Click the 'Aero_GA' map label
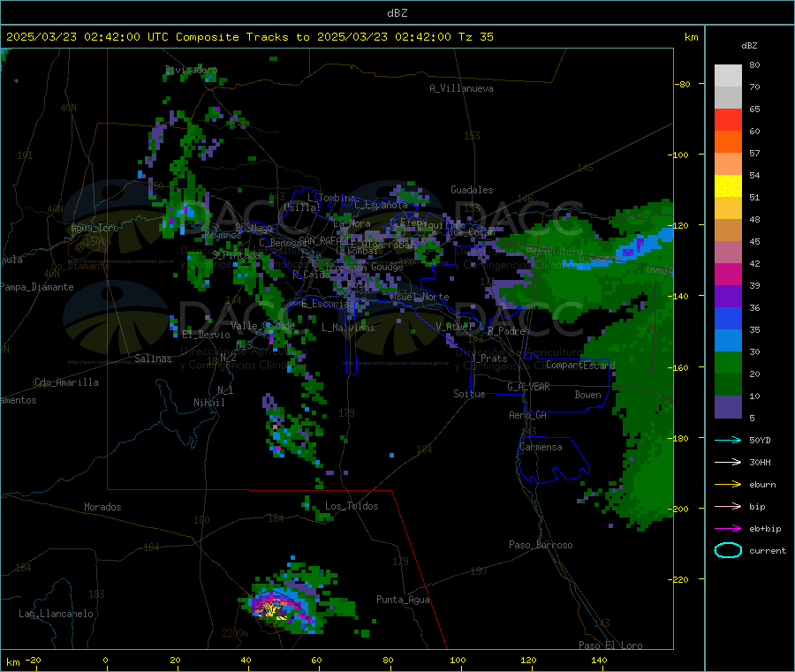Screen dimensions: 795x672 528,415
